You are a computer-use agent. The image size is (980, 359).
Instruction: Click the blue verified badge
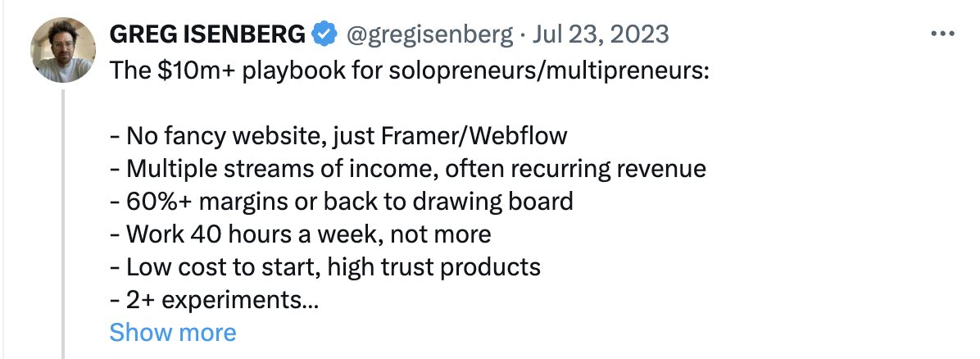pos(324,34)
